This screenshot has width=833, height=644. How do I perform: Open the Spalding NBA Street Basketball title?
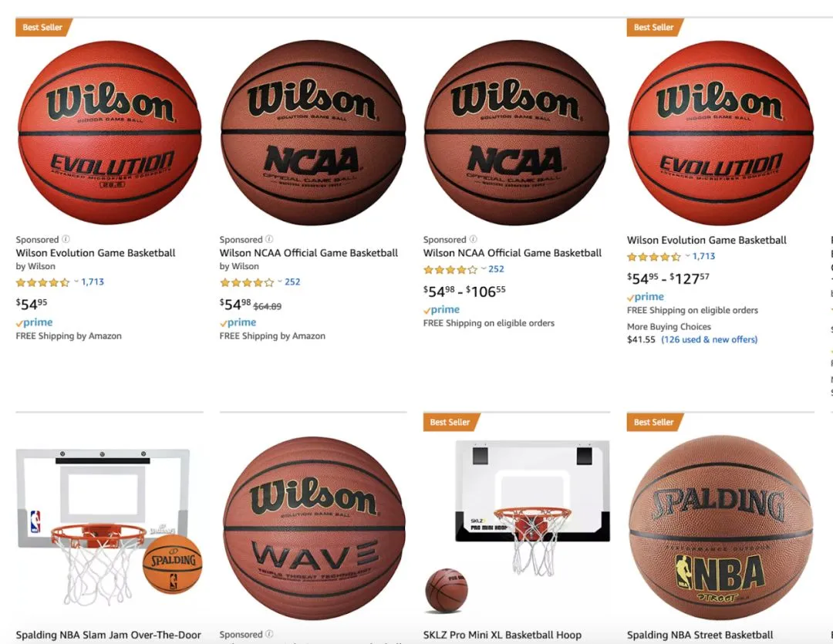click(x=700, y=635)
